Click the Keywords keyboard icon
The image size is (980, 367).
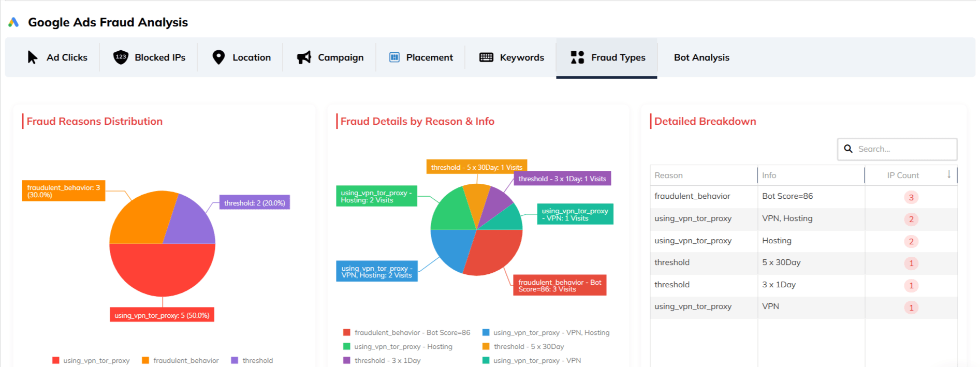pos(486,57)
